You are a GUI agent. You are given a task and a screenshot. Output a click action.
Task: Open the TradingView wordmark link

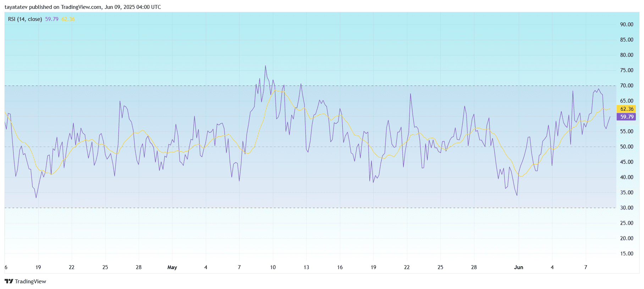[x=31, y=281]
